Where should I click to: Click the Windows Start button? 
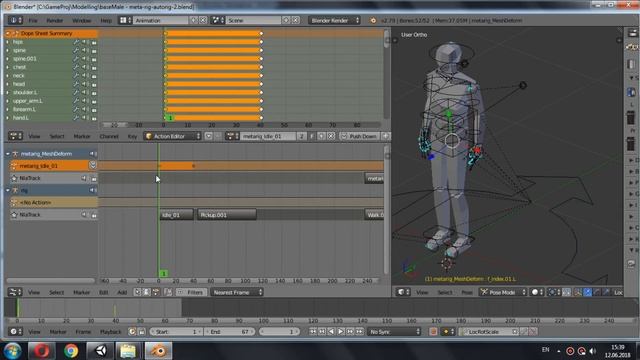(x=12, y=351)
